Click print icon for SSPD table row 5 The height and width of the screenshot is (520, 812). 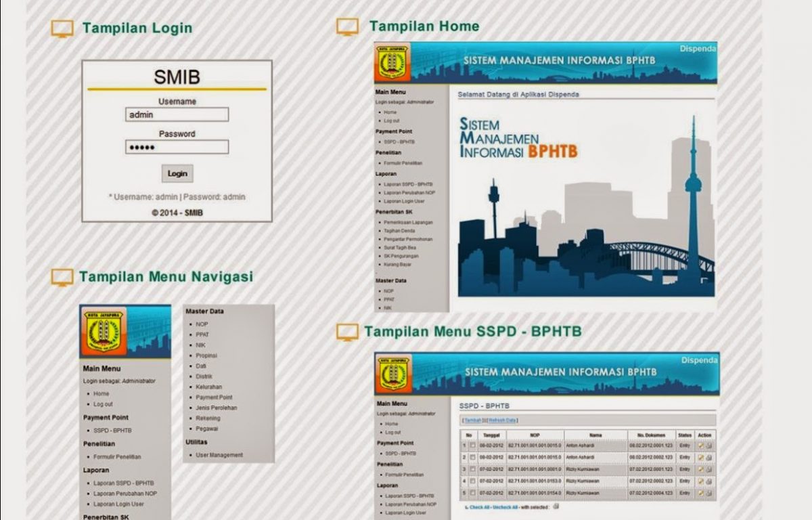[709, 493]
